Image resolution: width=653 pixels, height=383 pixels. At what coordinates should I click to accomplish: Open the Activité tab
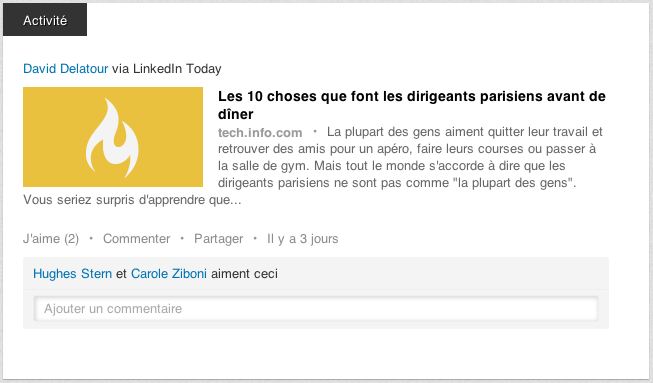point(45,20)
